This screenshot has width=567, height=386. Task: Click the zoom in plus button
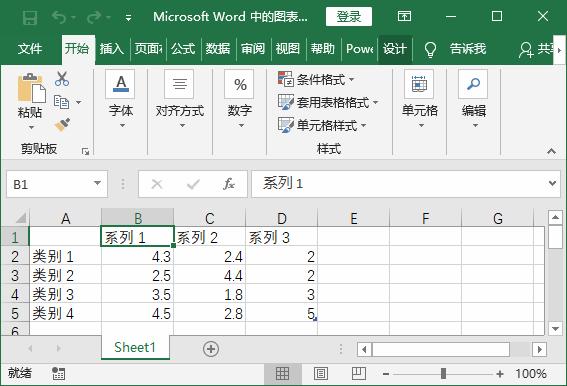500,374
